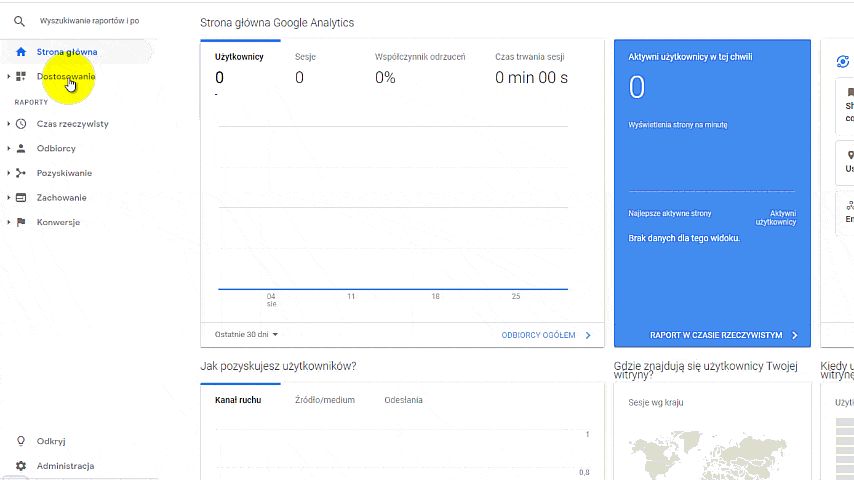Open Czas rzeczywisty reports
This screenshot has width=854, height=480.
(x=72, y=124)
